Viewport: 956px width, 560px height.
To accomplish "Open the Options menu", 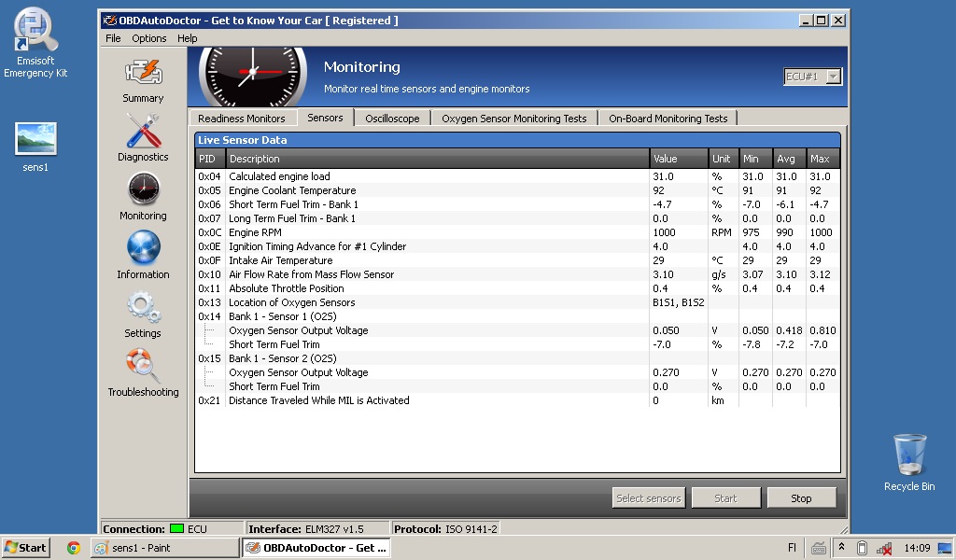I will [x=148, y=37].
